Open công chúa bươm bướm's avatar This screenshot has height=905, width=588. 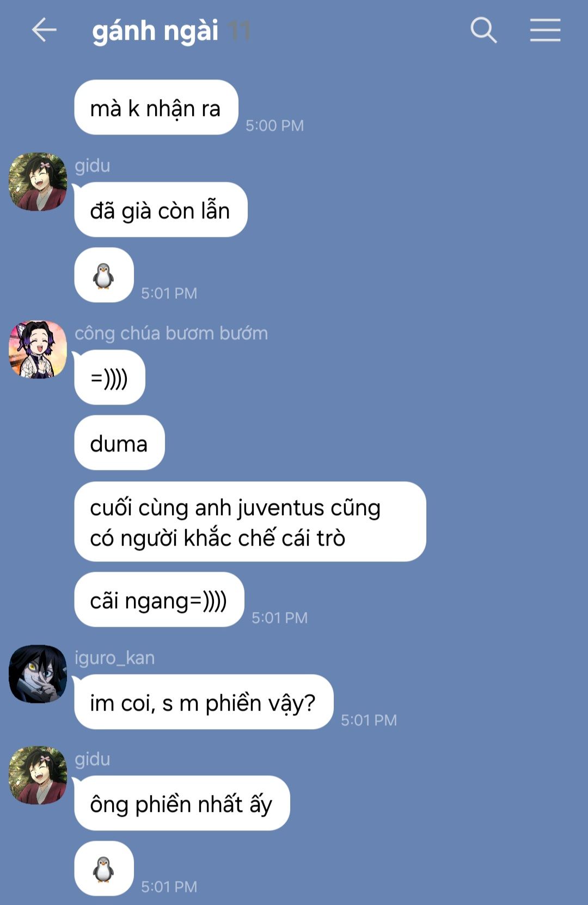pyautogui.click(x=38, y=350)
